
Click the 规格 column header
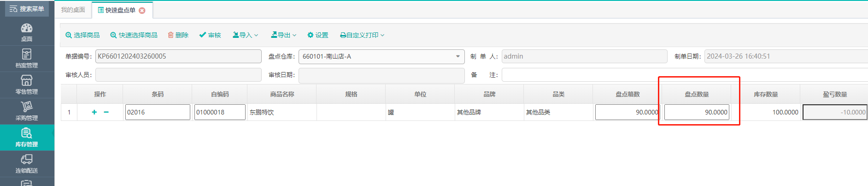pos(351,94)
